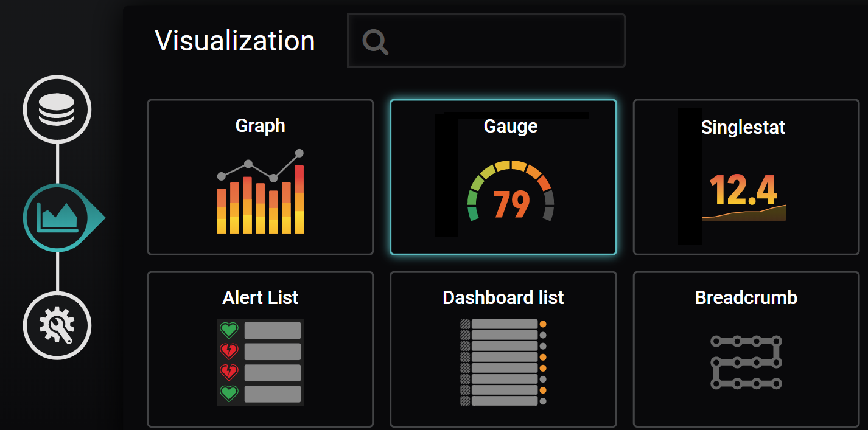The height and width of the screenshot is (430, 868).
Task: Click the Visualization heading text
Action: [x=235, y=41]
